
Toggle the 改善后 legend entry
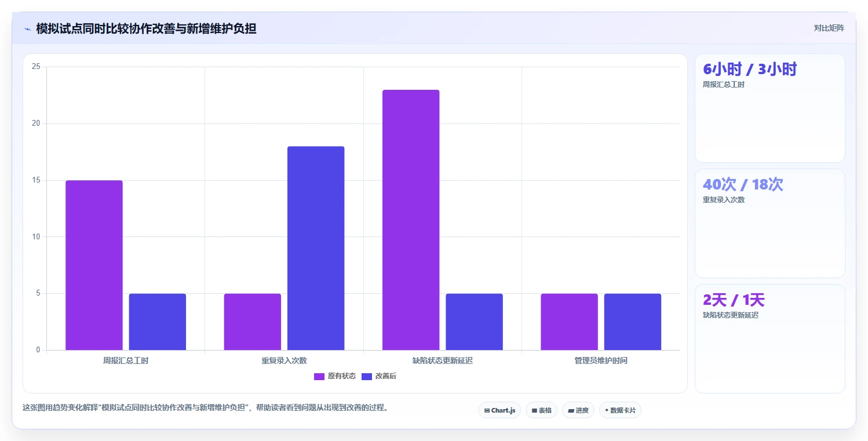tap(379, 376)
